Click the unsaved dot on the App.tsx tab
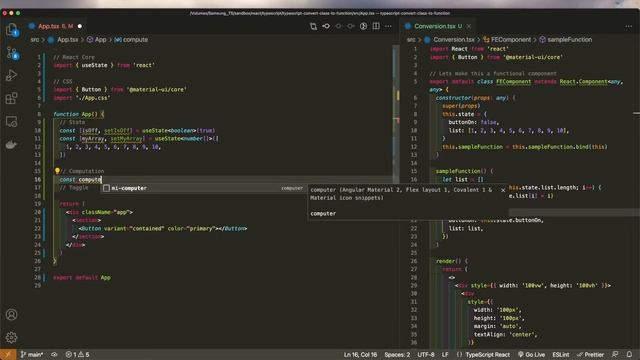This screenshot has width=640, height=360. point(80,26)
